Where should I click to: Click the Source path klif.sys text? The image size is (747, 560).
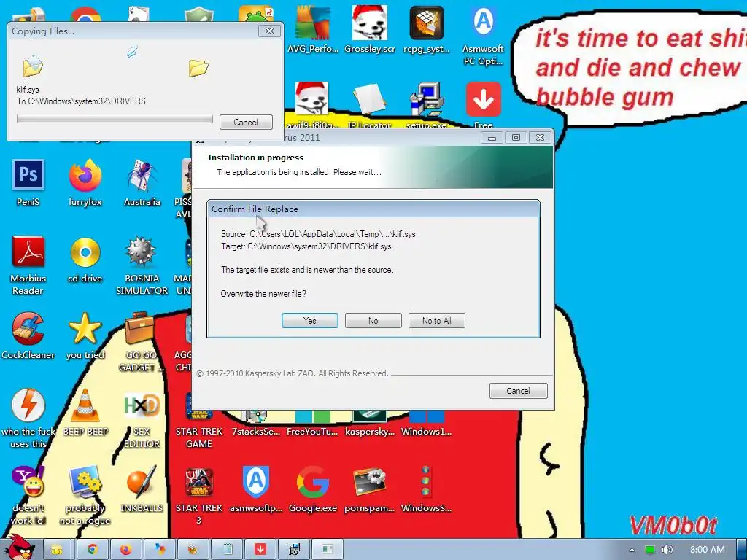tap(320, 234)
